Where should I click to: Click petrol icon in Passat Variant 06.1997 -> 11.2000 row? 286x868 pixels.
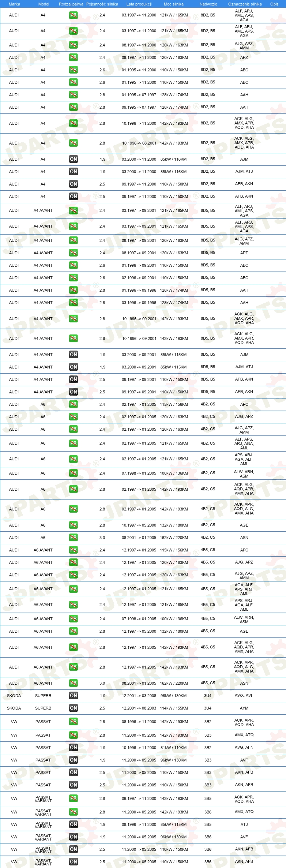(x=73, y=799)
